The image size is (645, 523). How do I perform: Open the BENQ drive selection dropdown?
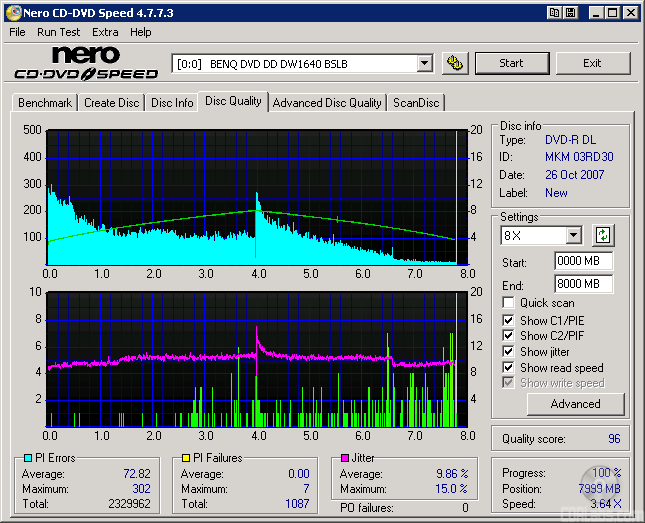(x=424, y=63)
